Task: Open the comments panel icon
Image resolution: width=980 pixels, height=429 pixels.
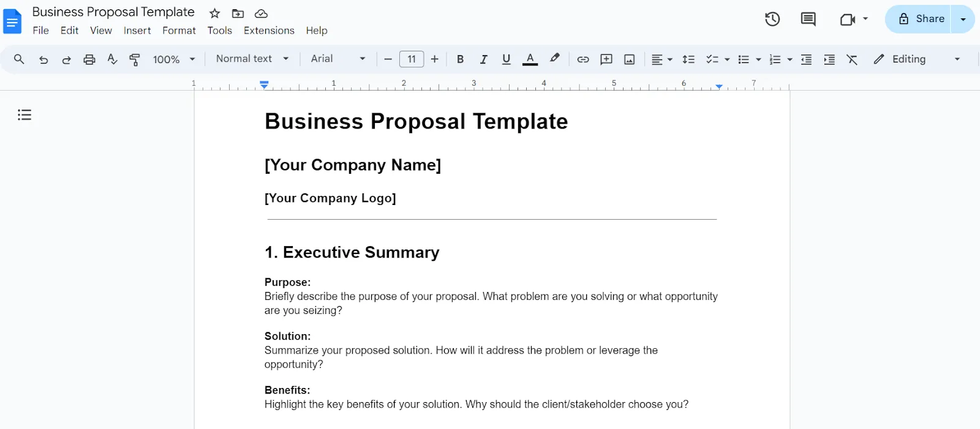Action: pos(808,19)
